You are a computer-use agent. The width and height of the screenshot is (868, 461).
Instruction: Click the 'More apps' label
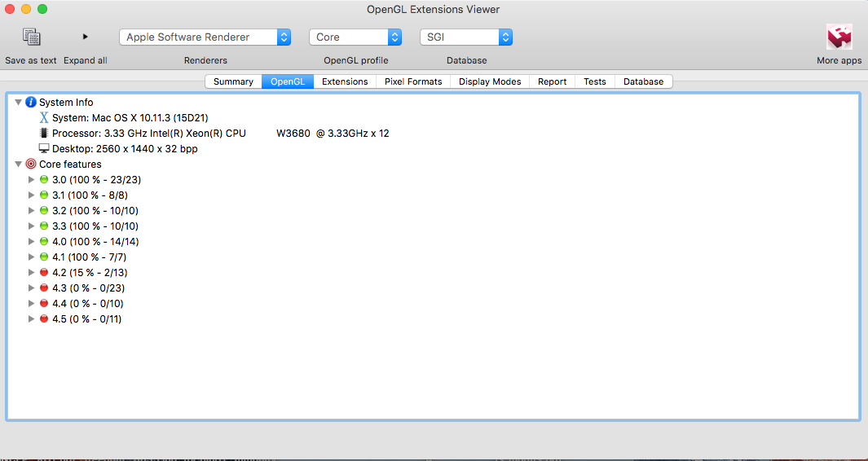tap(839, 60)
